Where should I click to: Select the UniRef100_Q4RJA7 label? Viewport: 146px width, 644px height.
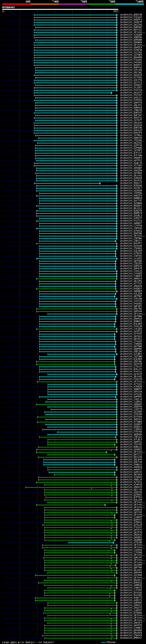pos(131,557)
